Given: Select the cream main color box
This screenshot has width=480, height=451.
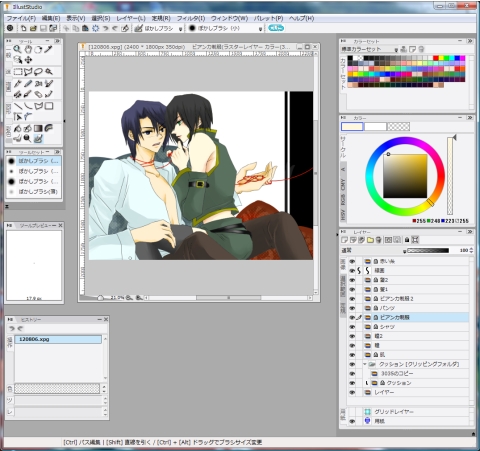Looking at the screenshot, I should point(352,127).
